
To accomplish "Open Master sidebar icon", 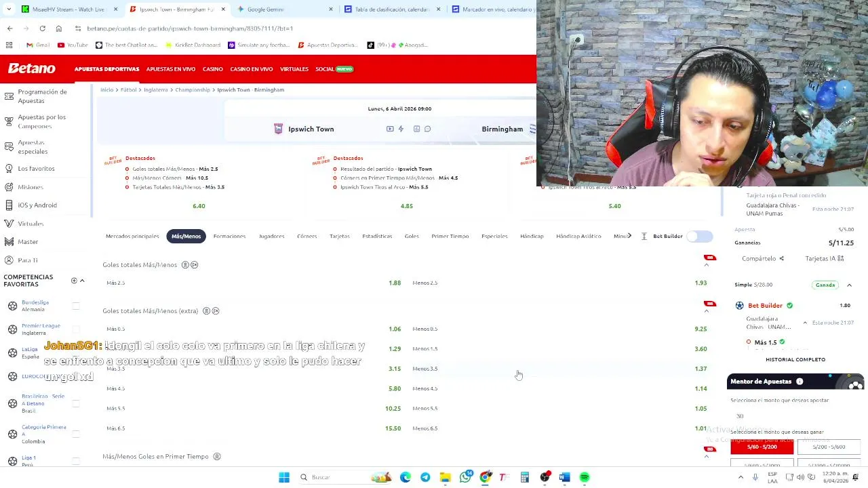I will [9, 242].
